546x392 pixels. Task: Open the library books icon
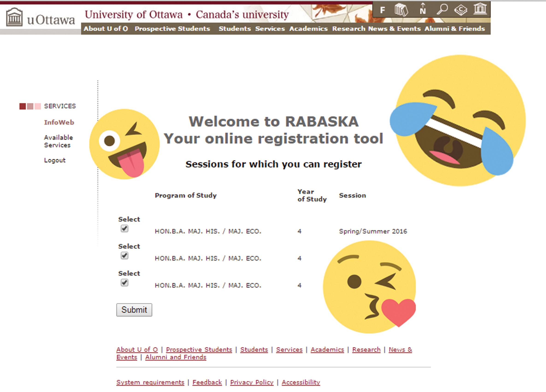[x=401, y=10]
